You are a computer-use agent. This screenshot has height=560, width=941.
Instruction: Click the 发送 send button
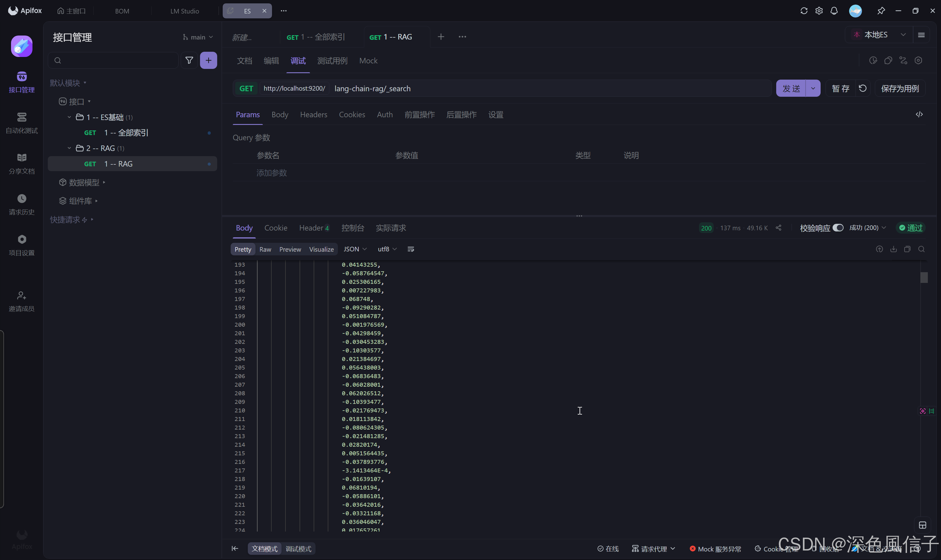coord(791,88)
